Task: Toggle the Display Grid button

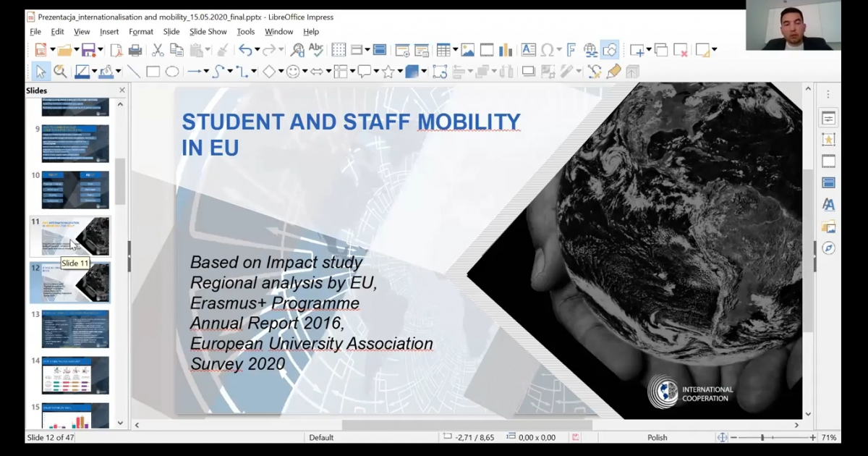Action: click(x=339, y=50)
